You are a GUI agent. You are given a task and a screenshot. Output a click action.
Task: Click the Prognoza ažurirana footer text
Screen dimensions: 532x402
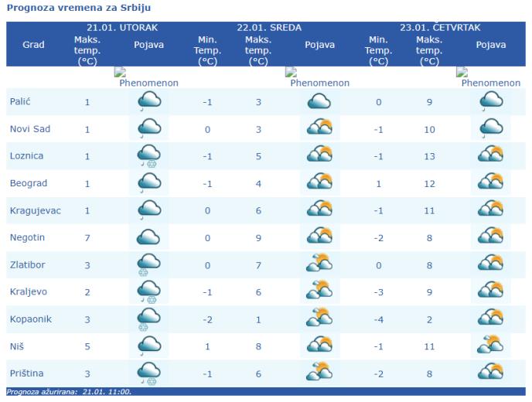pos(69,392)
